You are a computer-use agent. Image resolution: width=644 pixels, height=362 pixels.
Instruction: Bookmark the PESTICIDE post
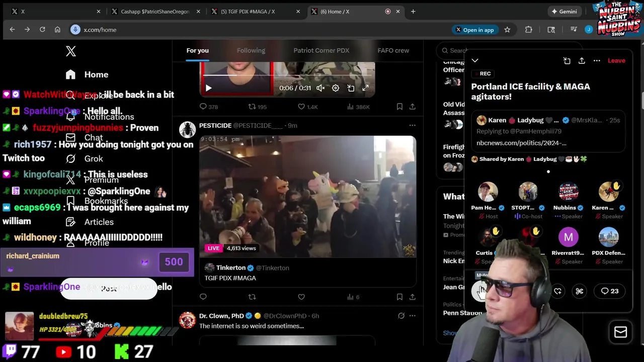click(x=399, y=297)
